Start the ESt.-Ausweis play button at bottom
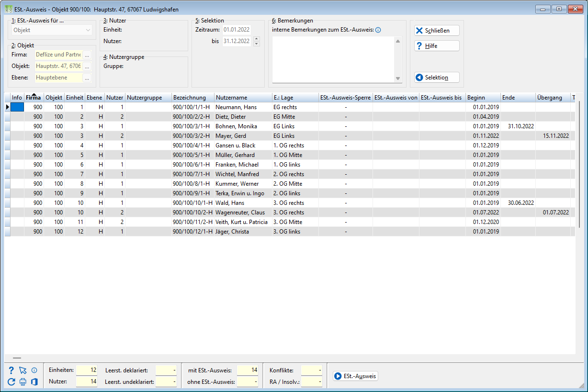 pos(356,376)
